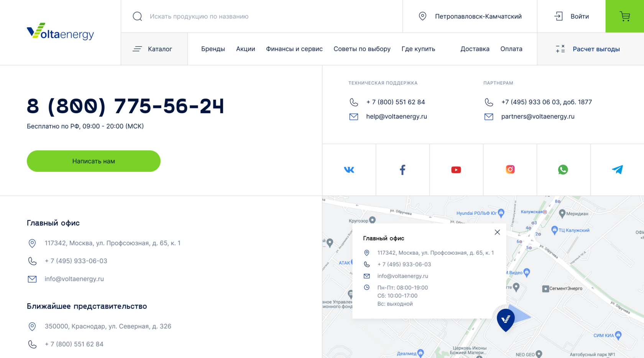Click the support phone + 7 (800) 551 62 84 under Техническая поддержка
Viewport: 644px width, 358px height.
tap(396, 102)
